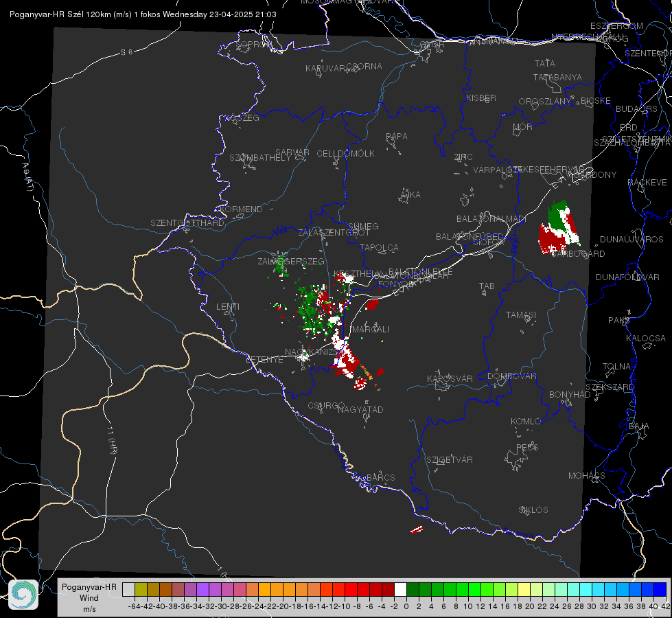This screenshot has width=672, height=618.
Task: Click the CSORNA label
Action: pos(364,66)
